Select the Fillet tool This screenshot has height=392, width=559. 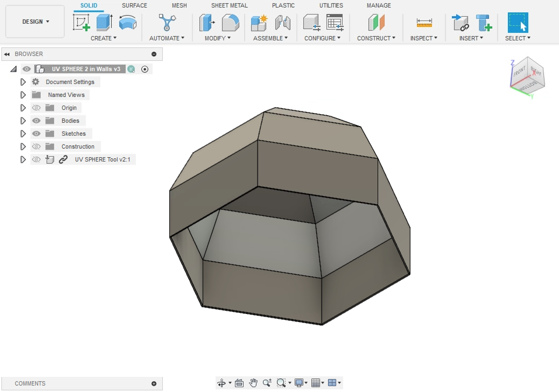[x=230, y=23]
